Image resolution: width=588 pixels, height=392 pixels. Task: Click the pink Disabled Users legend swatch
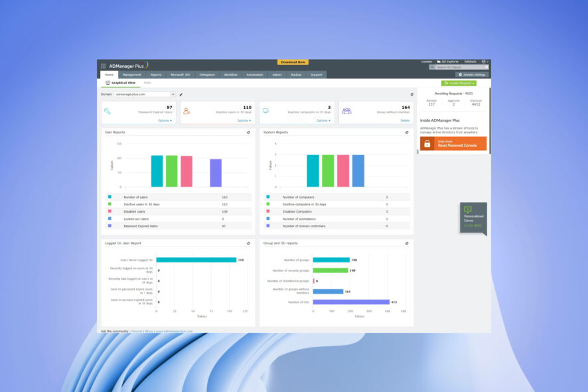coord(110,211)
